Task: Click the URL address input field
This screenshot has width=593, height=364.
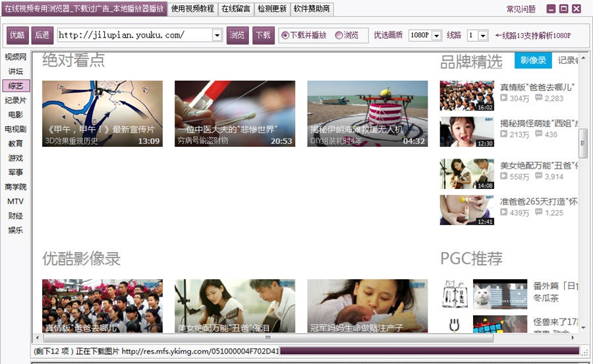Action: 135,35
